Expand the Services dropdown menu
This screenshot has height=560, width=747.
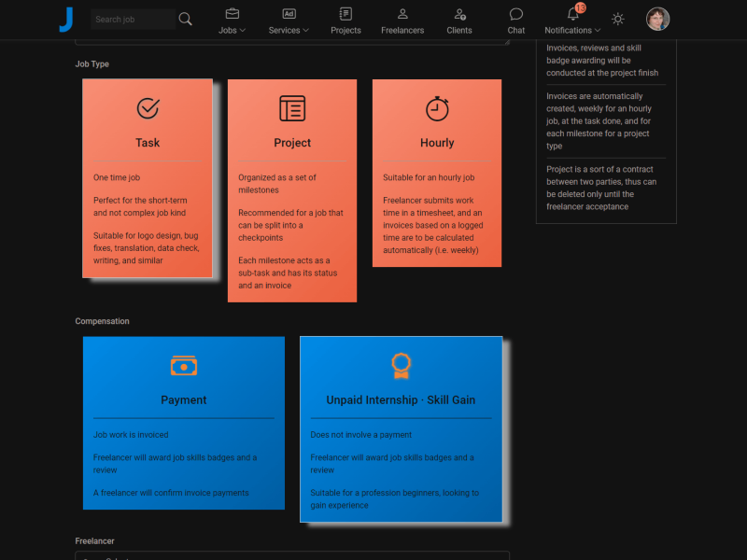click(289, 21)
